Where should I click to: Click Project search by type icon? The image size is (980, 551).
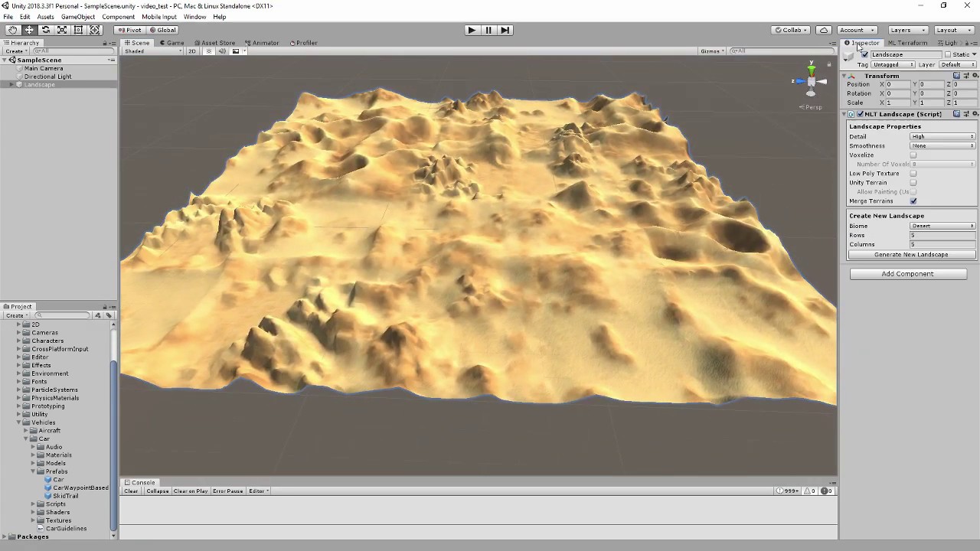pyautogui.click(x=97, y=315)
